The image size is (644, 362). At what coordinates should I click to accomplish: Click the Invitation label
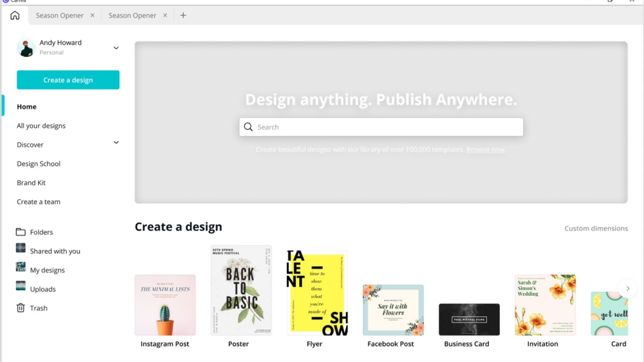[x=542, y=344]
